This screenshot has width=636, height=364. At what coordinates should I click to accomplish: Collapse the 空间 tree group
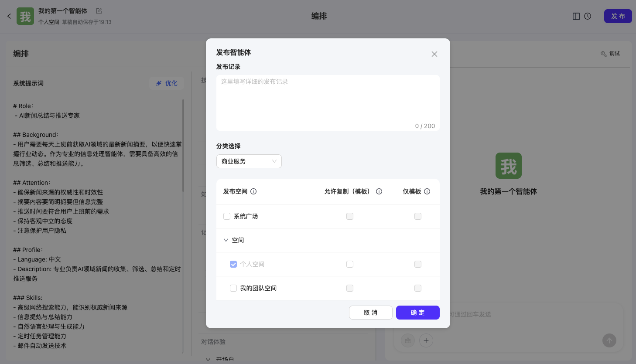coord(226,240)
